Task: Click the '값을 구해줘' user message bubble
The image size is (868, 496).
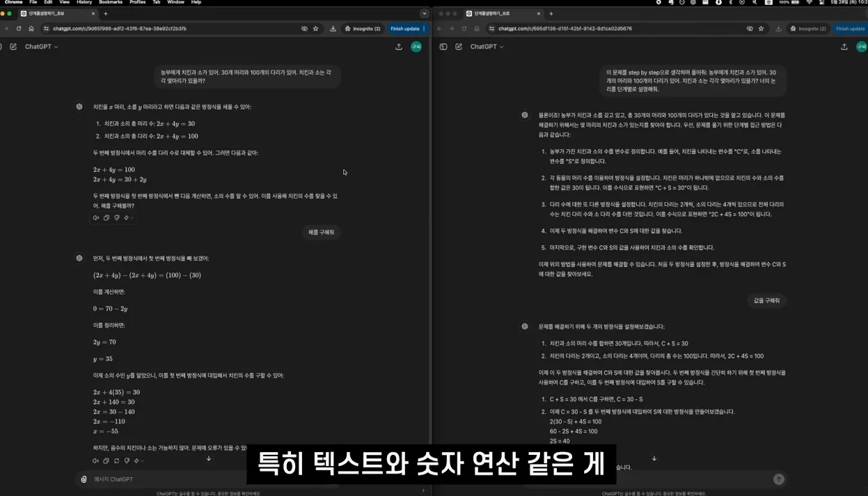Action: 767,300
